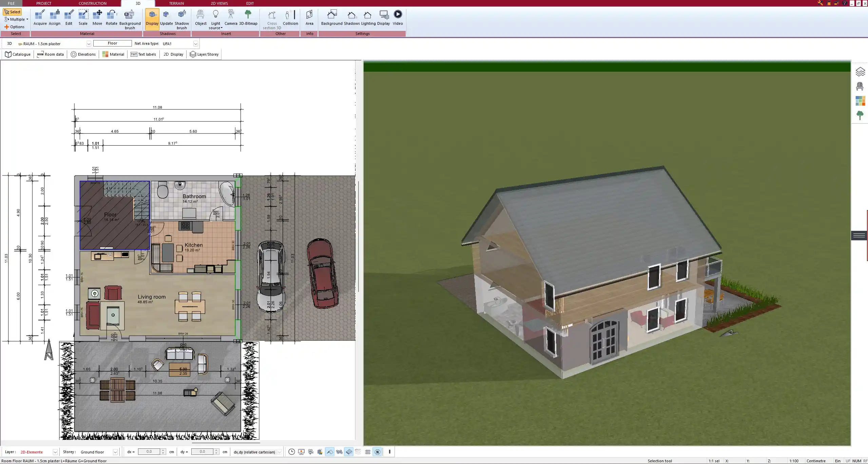
Task: Toggle the north arrow N button
Action: coord(378,452)
